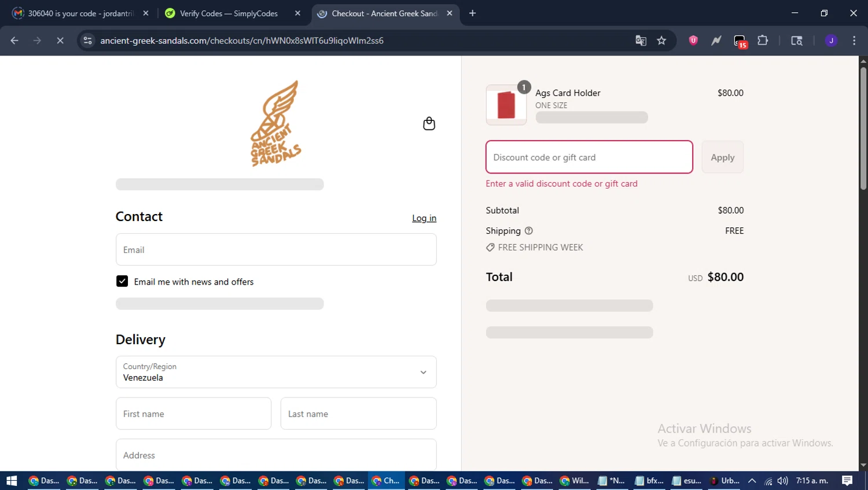Click the network Wi-Fi tray icon

pyautogui.click(x=768, y=481)
